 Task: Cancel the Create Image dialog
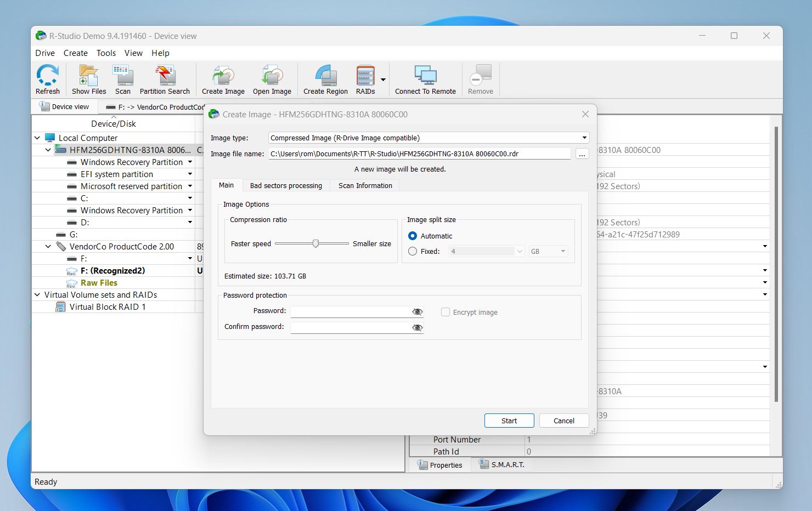point(563,421)
